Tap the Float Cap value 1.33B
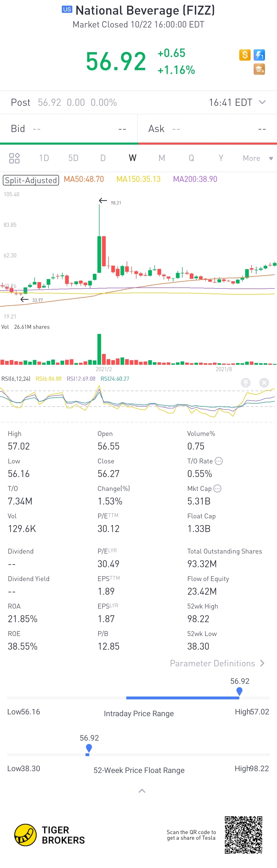Image resolution: width=277 pixels, height=868 pixels. (199, 528)
